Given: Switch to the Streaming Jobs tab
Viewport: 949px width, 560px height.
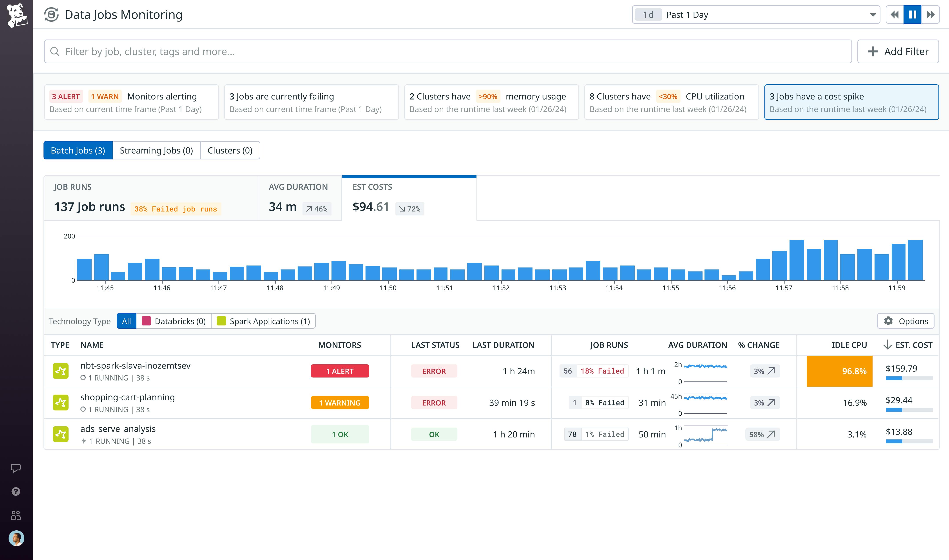Looking at the screenshot, I should click(156, 150).
